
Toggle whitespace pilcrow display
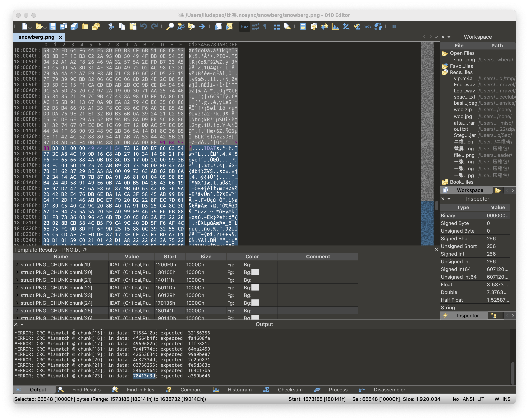(x=266, y=26)
